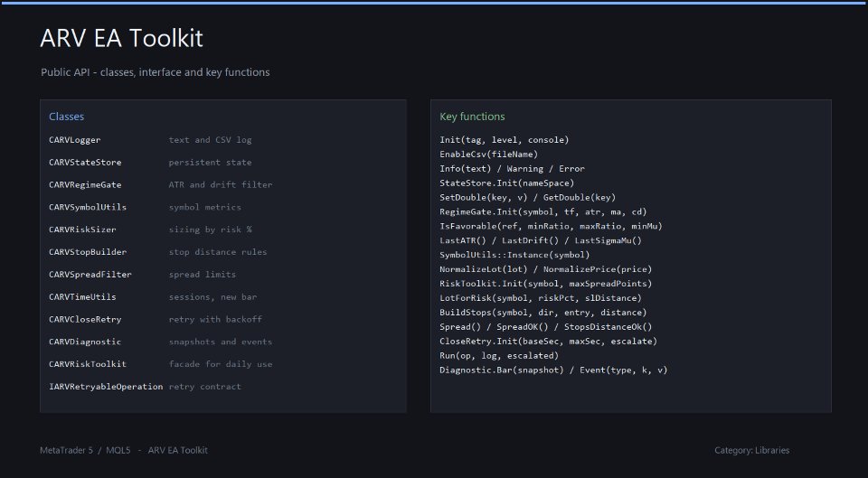This screenshot has width=868, height=478.
Task: Click the Public API subtitle text
Action: pyautogui.click(x=155, y=72)
